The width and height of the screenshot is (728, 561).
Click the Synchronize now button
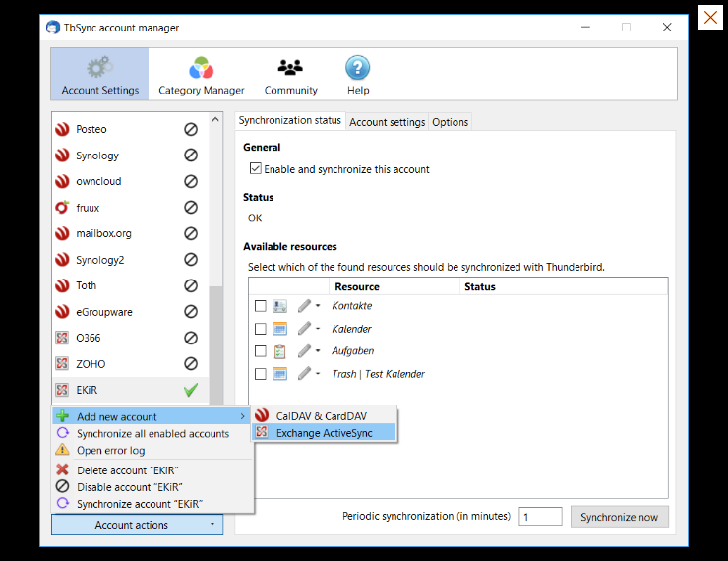(620, 517)
